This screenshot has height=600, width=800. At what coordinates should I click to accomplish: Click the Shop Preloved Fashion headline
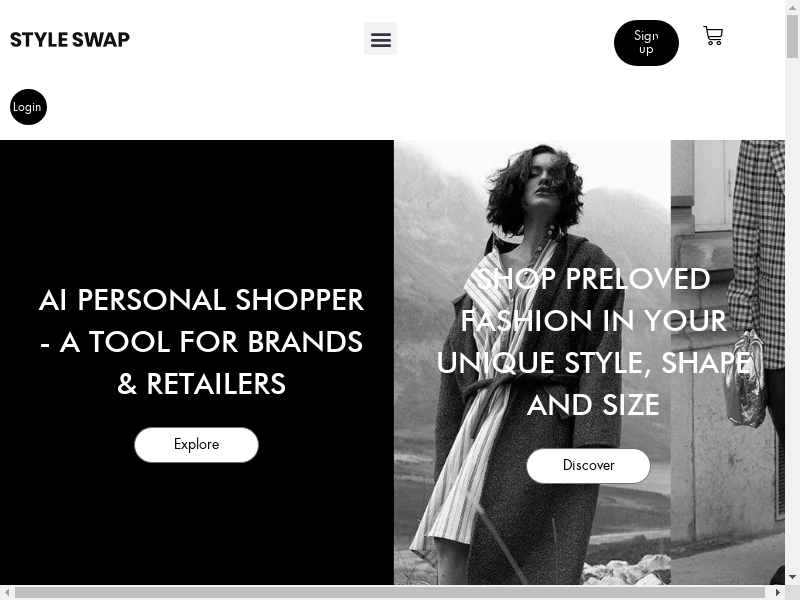point(593,342)
